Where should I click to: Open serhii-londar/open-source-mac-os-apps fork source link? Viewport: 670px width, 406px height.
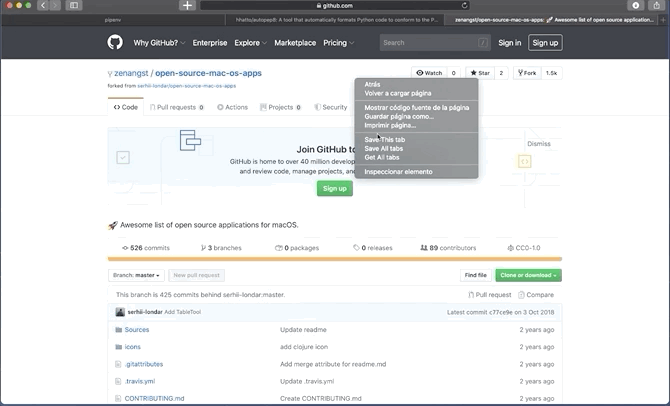[x=186, y=86]
